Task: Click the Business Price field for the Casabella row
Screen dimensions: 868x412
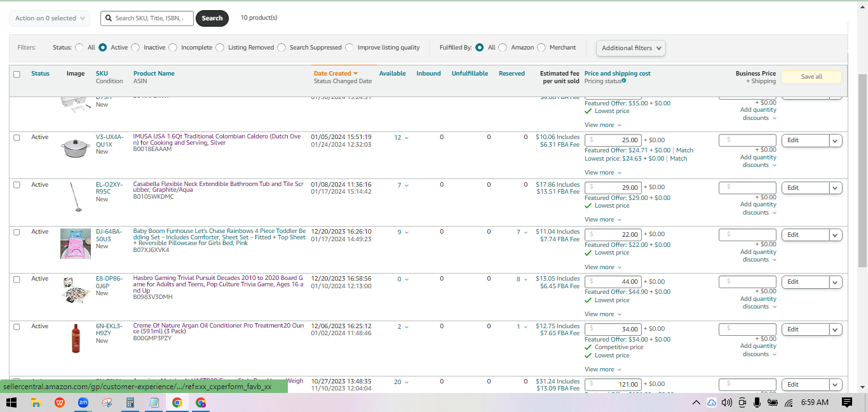Action: point(747,188)
